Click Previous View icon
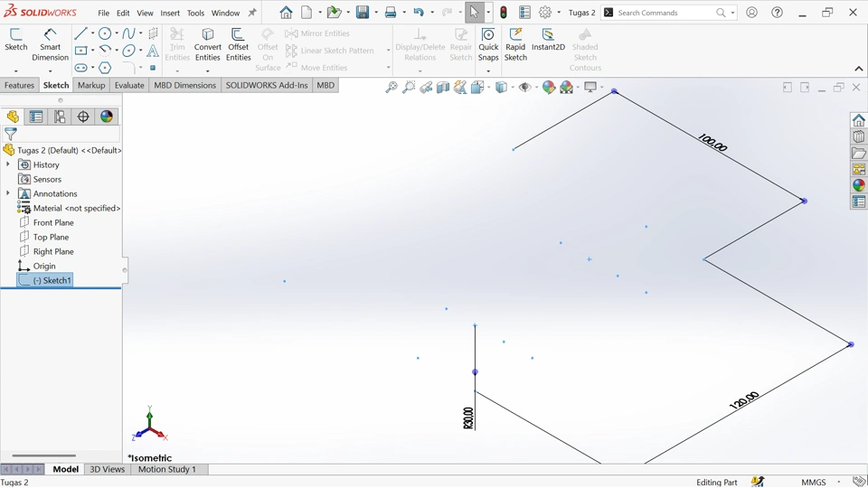 point(426,88)
